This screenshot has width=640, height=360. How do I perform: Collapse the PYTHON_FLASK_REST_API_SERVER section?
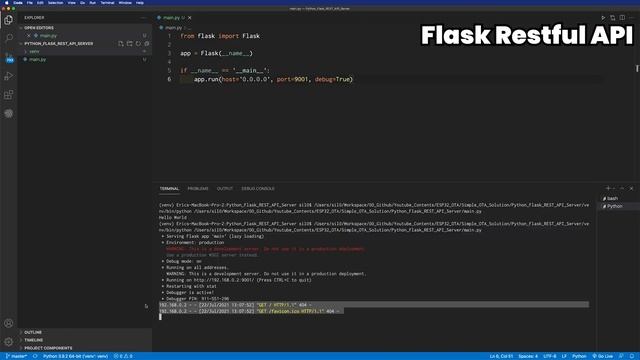(58, 44)
